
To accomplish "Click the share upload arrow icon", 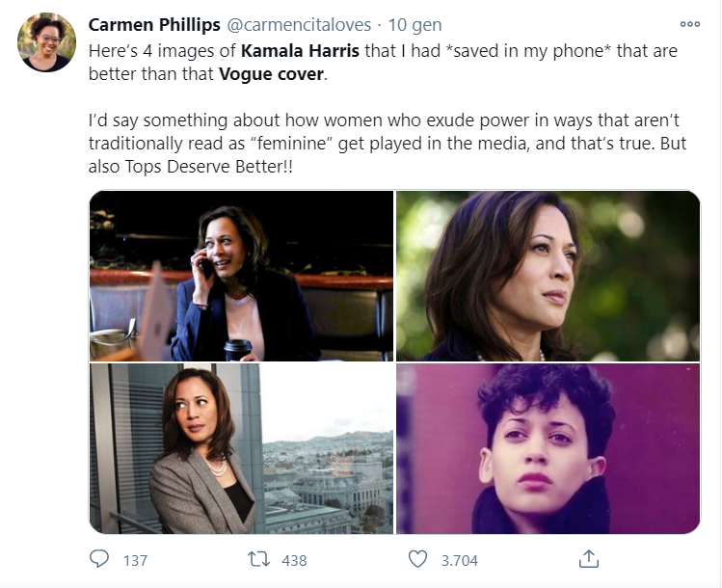I will [x=589, y=559].
